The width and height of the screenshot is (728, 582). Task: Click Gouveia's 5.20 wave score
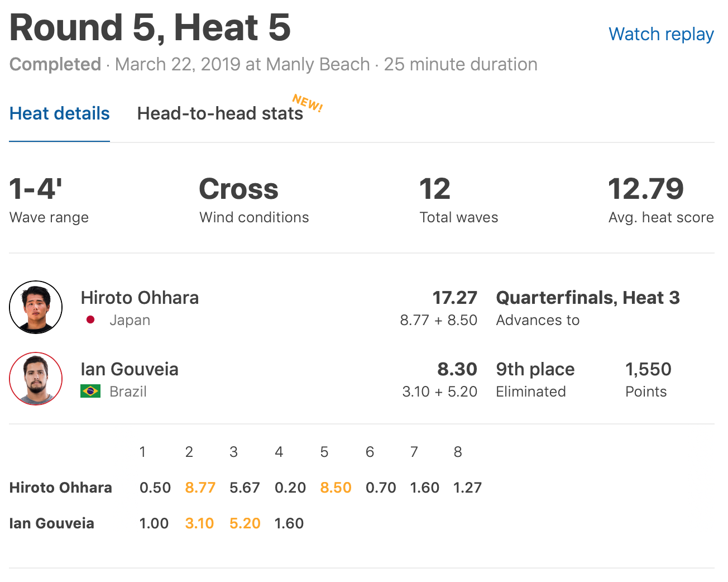pos(245,523)
